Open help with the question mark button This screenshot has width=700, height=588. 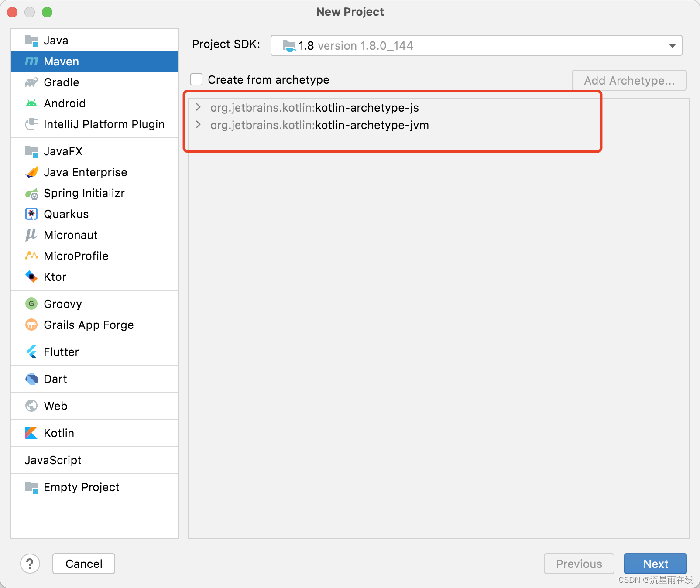tap(30, 564)
